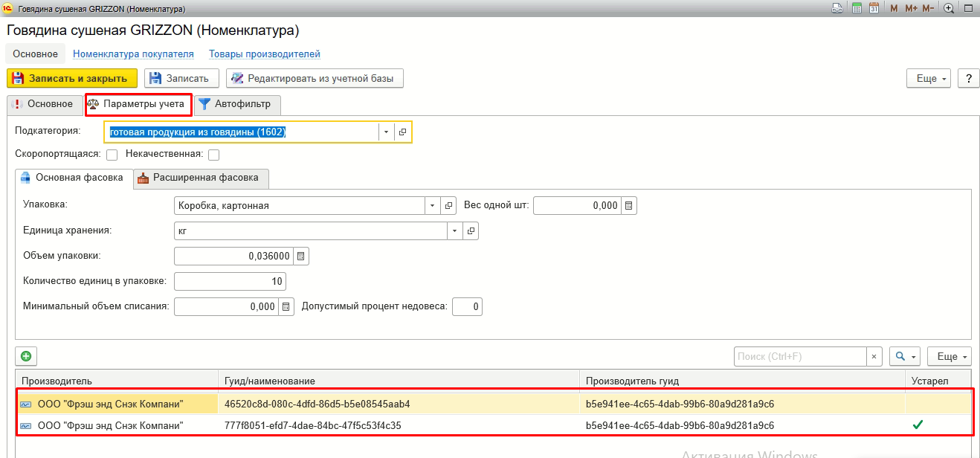Viewport: 980px width, 458px height.
Task: Select guid 46520c8d-080c-4dfd-86d5-b5e08545aab4 cell
Action: tap(399, 404)
